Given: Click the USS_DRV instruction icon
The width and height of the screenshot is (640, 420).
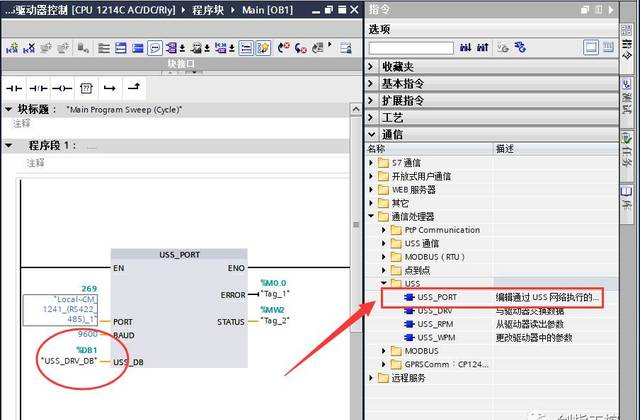Looking at the screenshot, I should (x=409, y=311).
